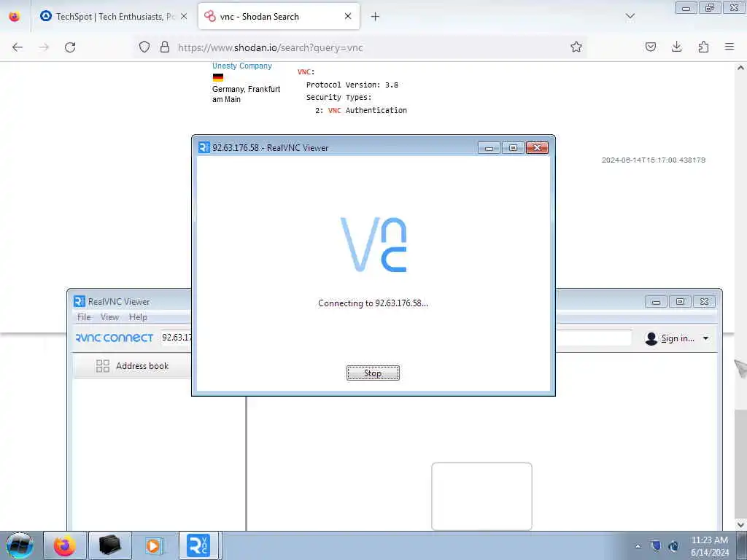This screenshot has width=747, height=560.
Task: Click the page scrollbar down arrow
Action: (x=740, y=525)
